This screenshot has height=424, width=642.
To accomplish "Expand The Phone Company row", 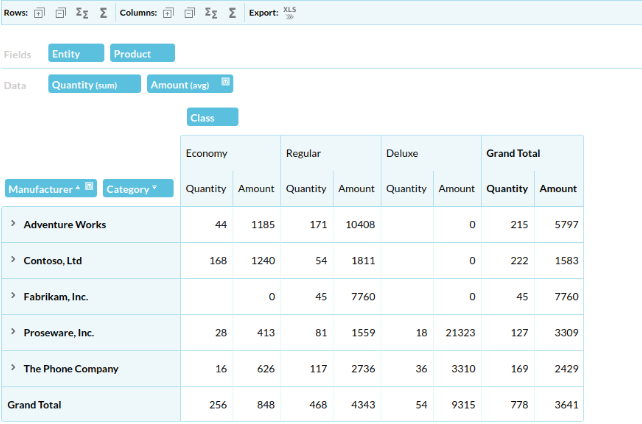I will [13, 368].
